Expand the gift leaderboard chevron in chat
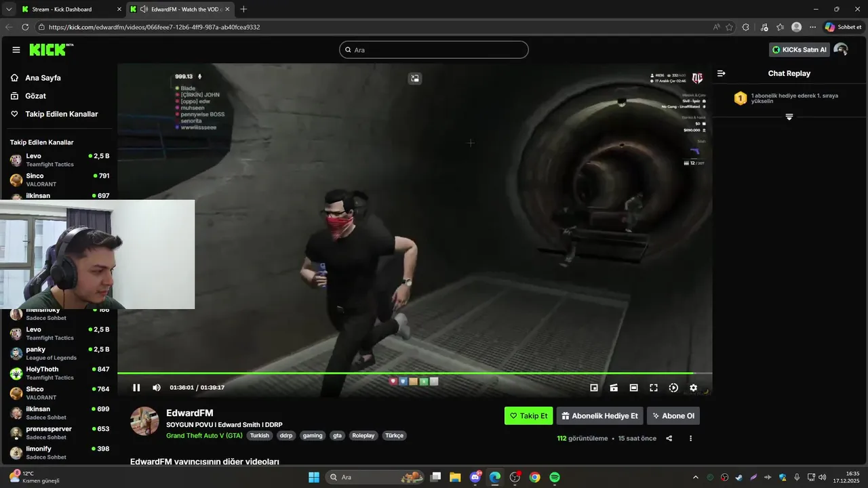This screenshot has height=488, width=868. tap(789, 117)
